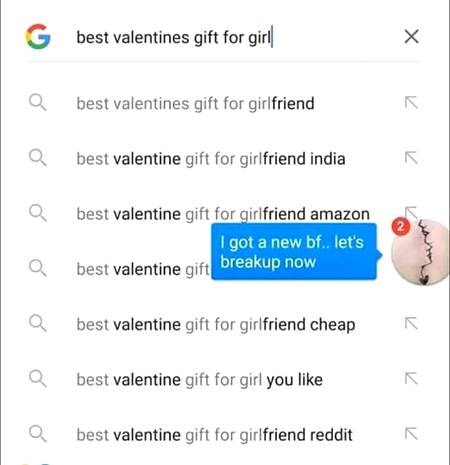
Task: Fill query using arrow beside 'girl you like'
Action: (x=411, y=379)
